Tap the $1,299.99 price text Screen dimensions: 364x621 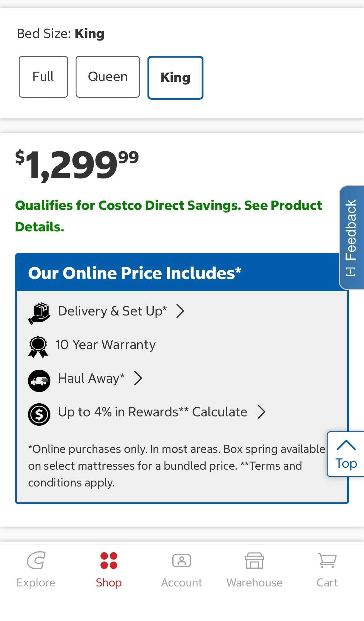[x=77, y=164]
